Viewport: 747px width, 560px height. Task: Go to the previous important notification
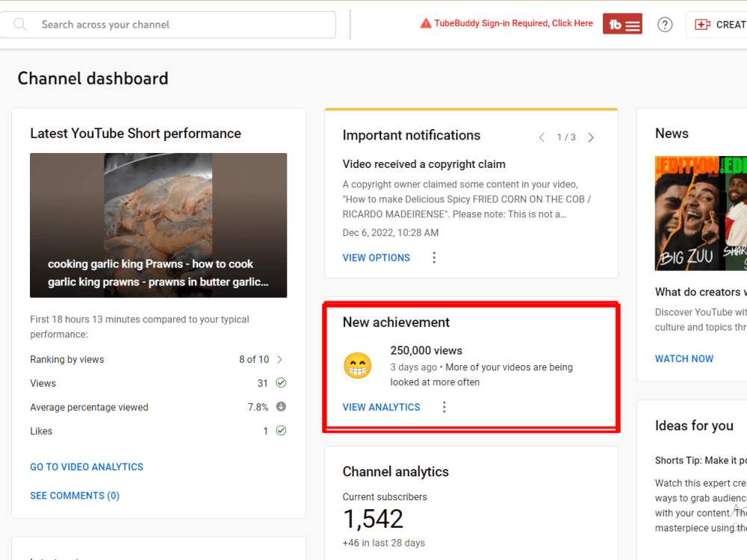[x=542, y=137]
